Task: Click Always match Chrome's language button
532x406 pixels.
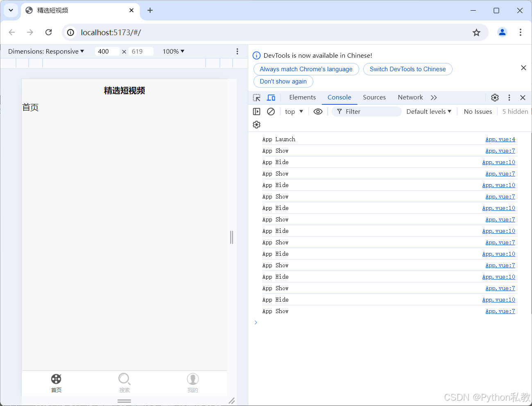Action: coord(306,69)
